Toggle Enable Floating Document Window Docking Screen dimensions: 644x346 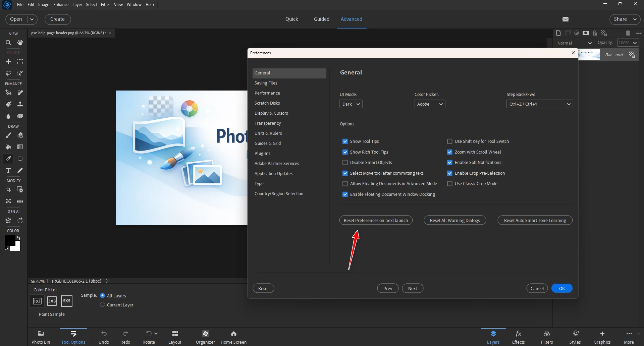point(345,194)
